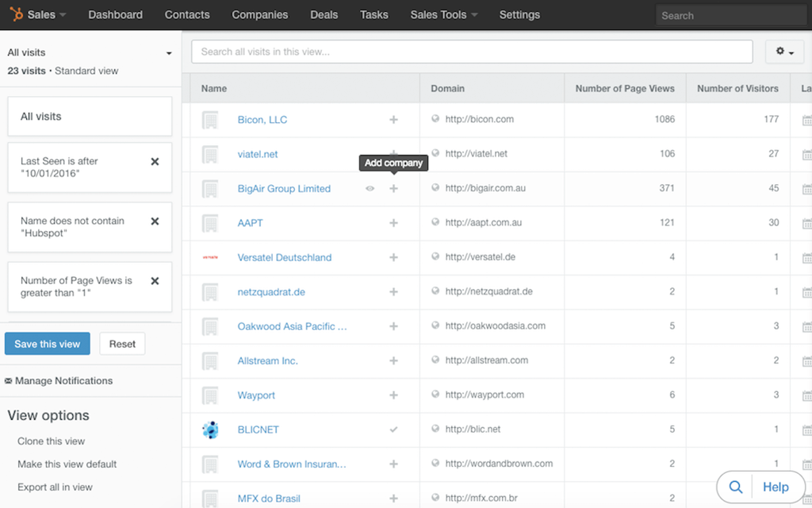Open the gear settings dropdown
812x508 pixels.
[784, 52]
